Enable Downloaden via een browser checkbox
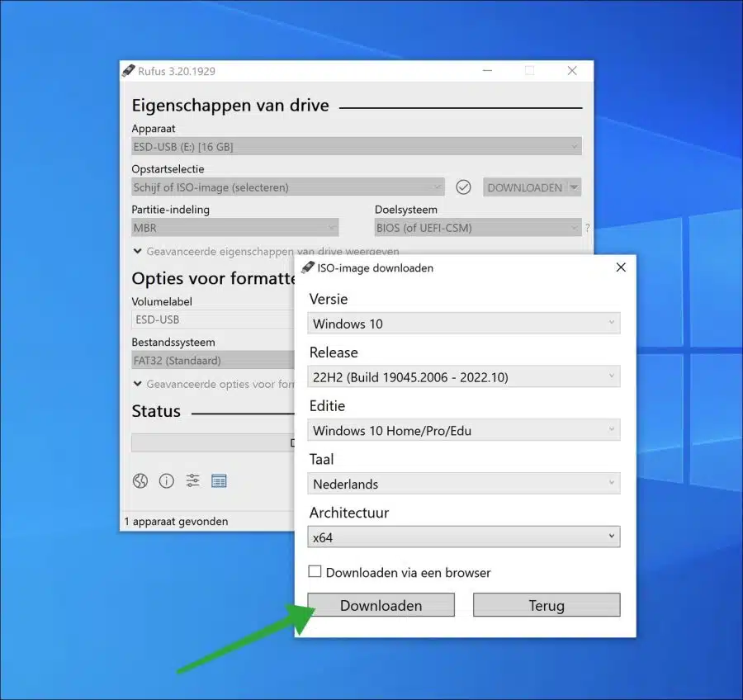The width and height of the screenshot is (743, 700). click(315, 571)
